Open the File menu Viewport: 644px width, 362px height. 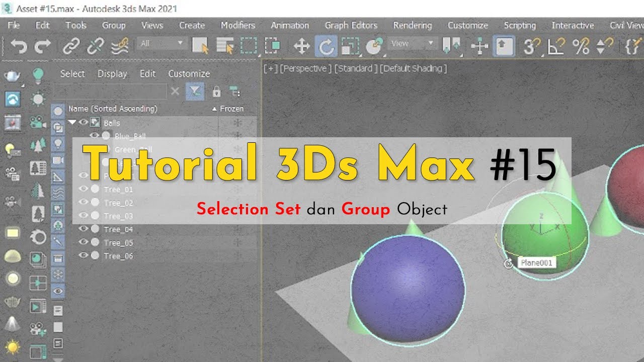click(14, 25)
